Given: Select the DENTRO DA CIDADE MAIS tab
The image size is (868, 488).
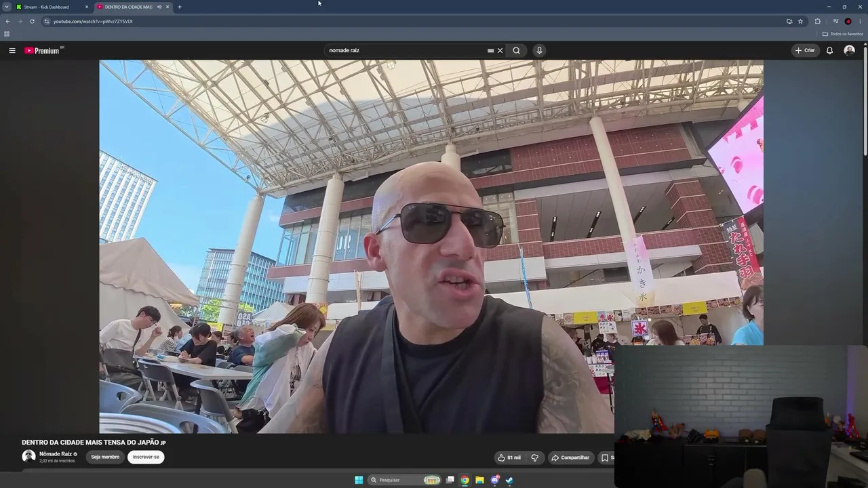Looking at the screenshot, I should pyautogui.click(x=129, y=7).
